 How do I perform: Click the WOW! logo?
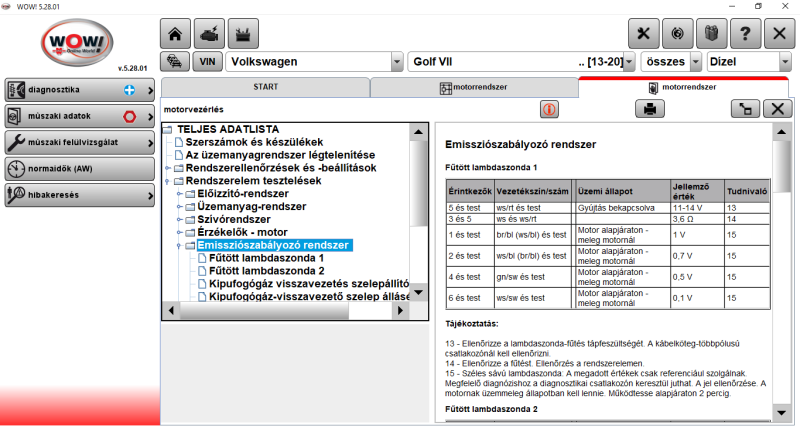click(x=77, y=43)
